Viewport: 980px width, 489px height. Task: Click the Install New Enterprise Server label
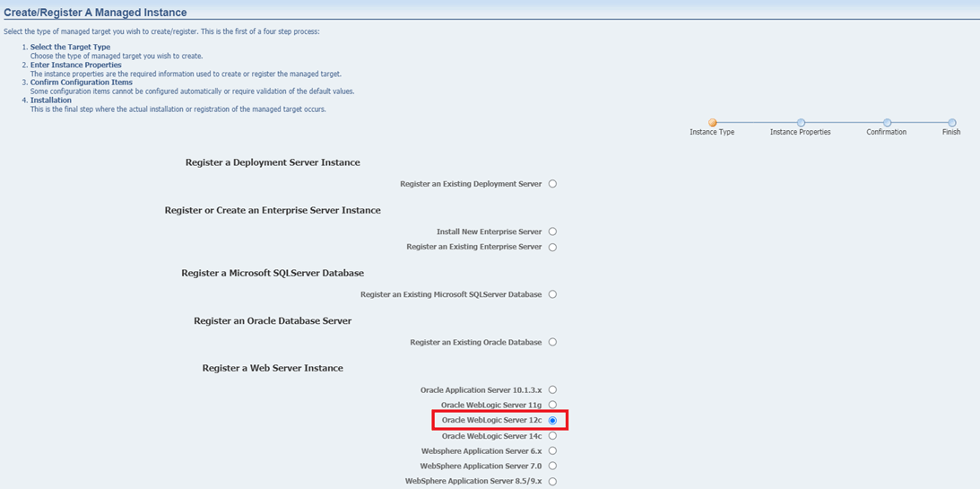tap(489, 231)
